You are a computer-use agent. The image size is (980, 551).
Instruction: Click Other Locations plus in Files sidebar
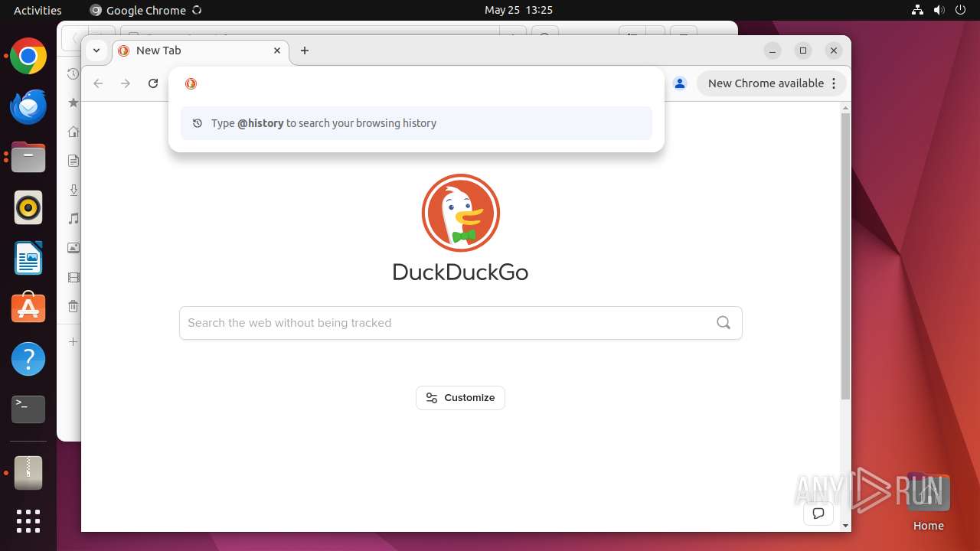[73, 341]
